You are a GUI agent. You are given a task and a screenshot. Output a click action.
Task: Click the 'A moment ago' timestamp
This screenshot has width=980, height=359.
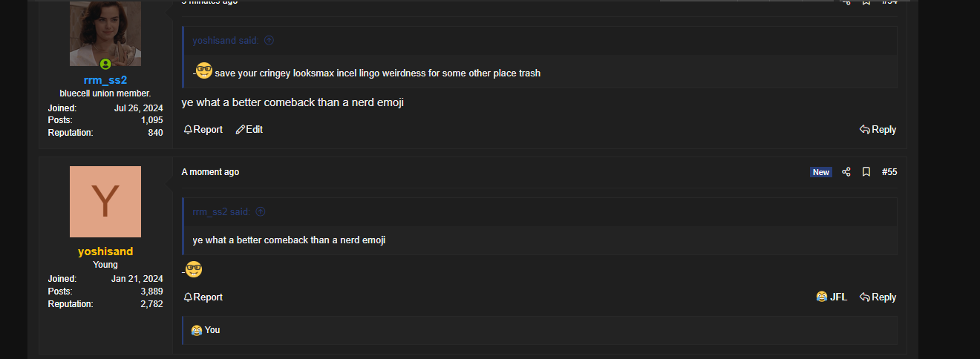click(210, 172)
